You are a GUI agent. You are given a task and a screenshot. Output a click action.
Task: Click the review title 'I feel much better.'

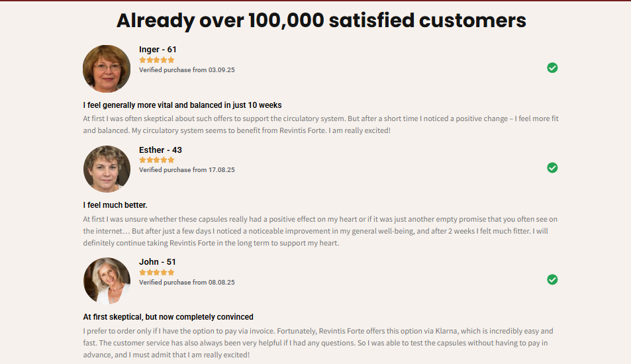click(x=115, y=205)
